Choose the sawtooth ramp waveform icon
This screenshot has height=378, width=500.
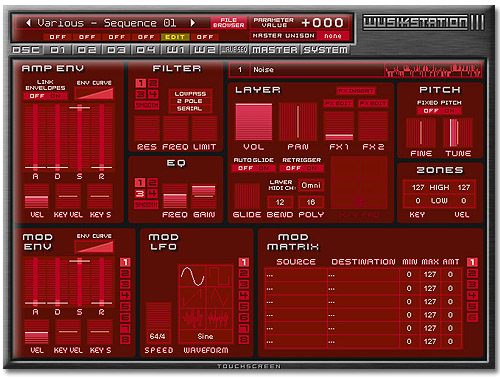click(193, 297)
